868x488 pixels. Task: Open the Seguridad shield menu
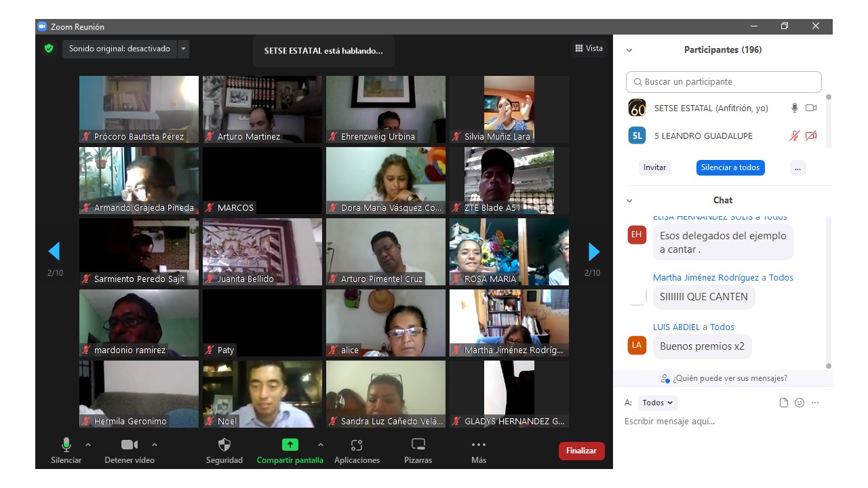coord(224,451)
